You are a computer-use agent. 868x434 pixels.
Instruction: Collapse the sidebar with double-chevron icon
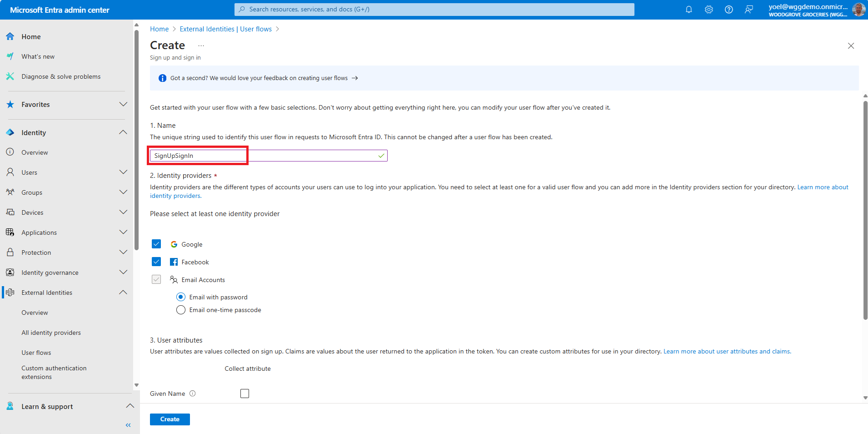(x=128, y=425)
